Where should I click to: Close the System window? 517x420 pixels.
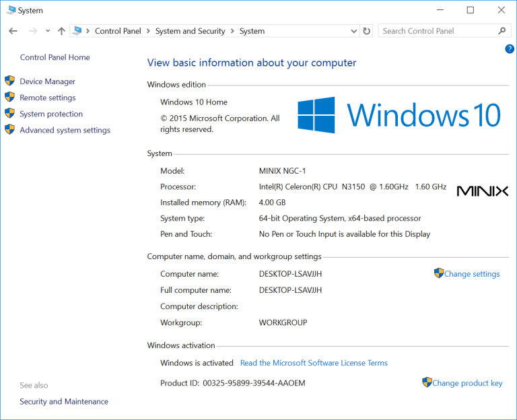coord(501,10)
